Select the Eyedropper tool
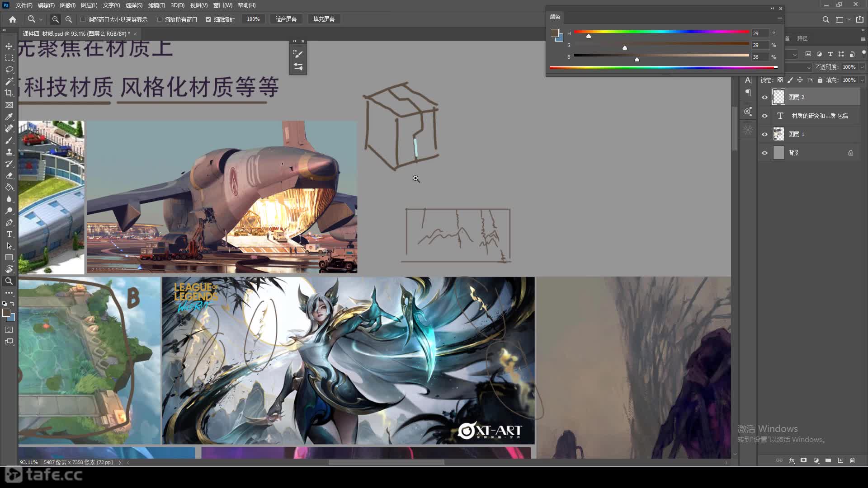 tap(9, 117)
